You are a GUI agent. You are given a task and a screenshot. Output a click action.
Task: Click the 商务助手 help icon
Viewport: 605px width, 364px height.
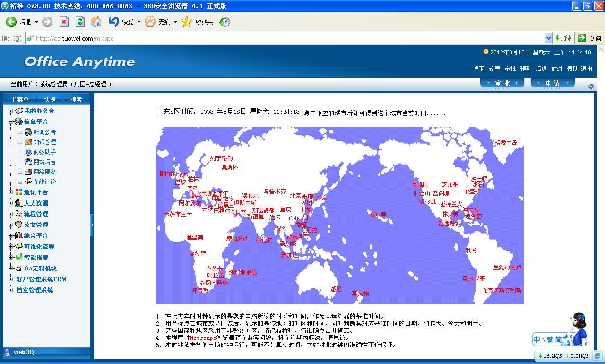[28, 152]
